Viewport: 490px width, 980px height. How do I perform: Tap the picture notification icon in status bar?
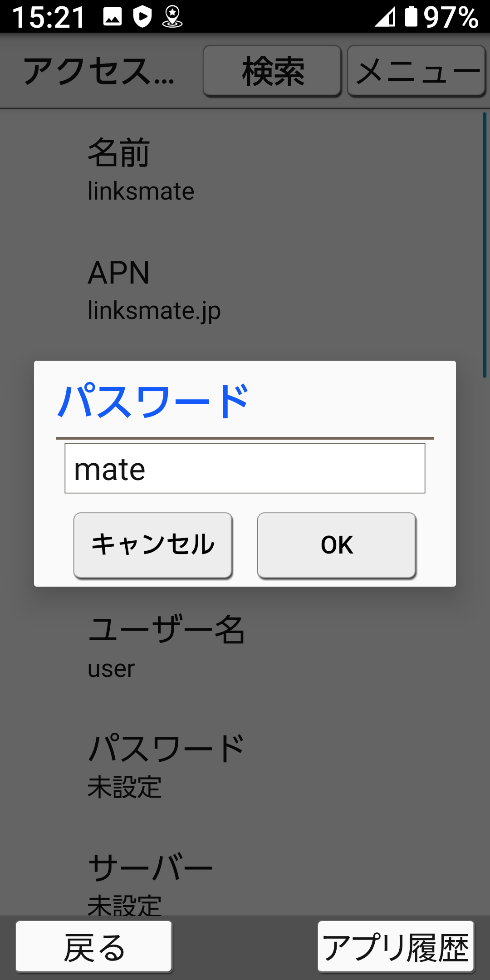click(113, 17)
